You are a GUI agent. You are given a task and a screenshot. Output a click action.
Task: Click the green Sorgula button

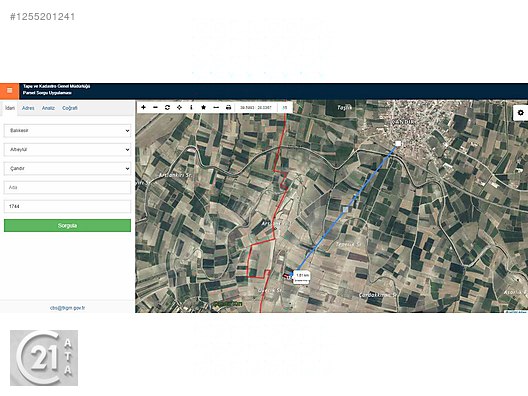pyautogui.click(x=67, y=226)
